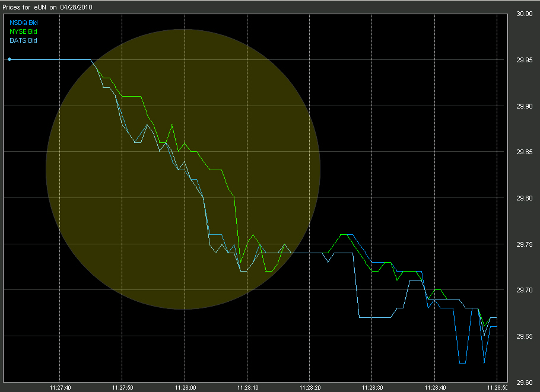The height and width of the screenshot is (392, 540).
Task: Click the NYSE Bid legend label
Action: click(x=23, y=31)
